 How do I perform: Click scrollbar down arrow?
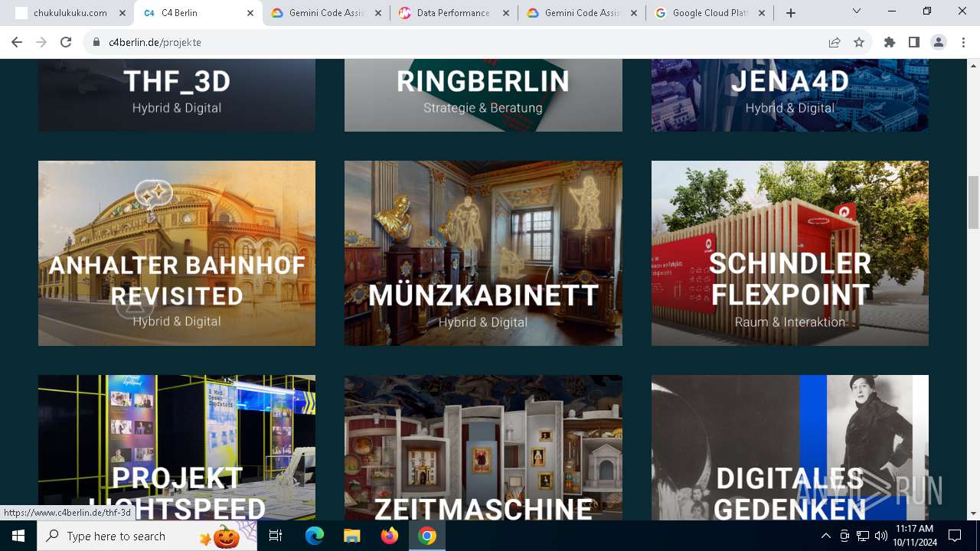[x=973, y=514]
